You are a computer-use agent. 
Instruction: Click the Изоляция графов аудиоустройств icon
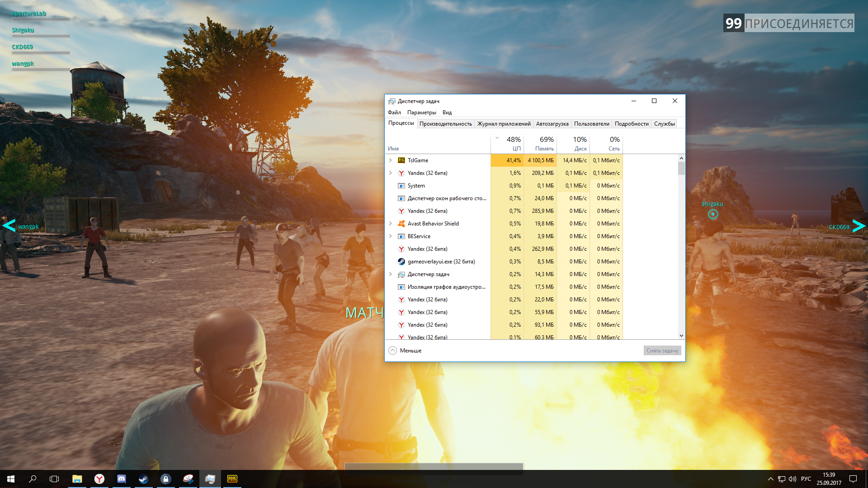[x=401, y=287]
